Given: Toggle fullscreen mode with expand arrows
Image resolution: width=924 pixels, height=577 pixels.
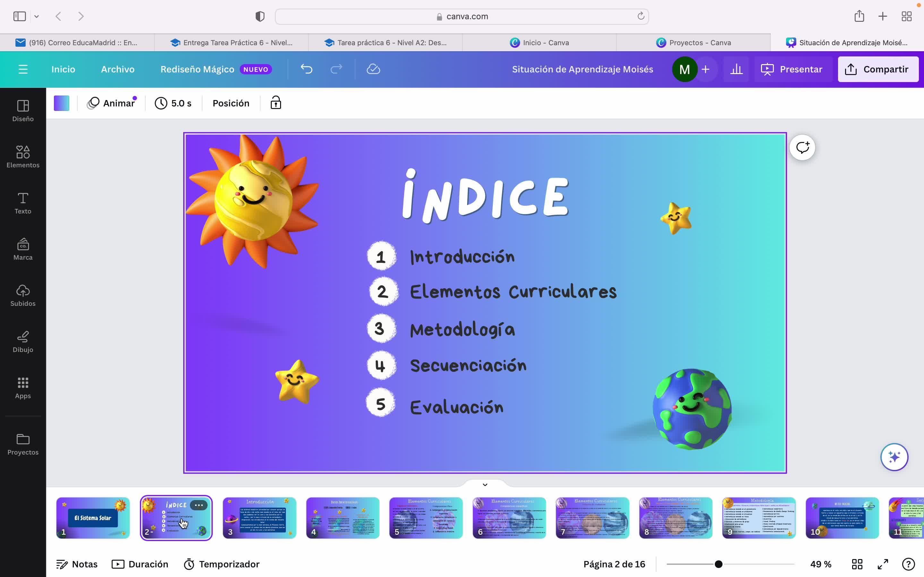Looking at the screenshot, I should (883, 564).
